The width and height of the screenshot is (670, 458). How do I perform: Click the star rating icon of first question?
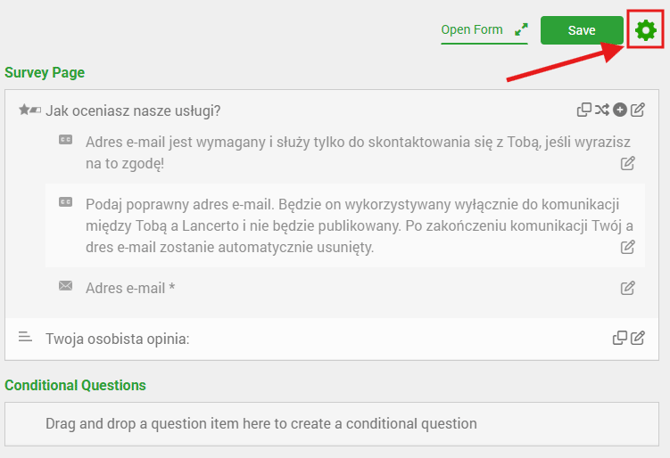click(x=29, y=109)
